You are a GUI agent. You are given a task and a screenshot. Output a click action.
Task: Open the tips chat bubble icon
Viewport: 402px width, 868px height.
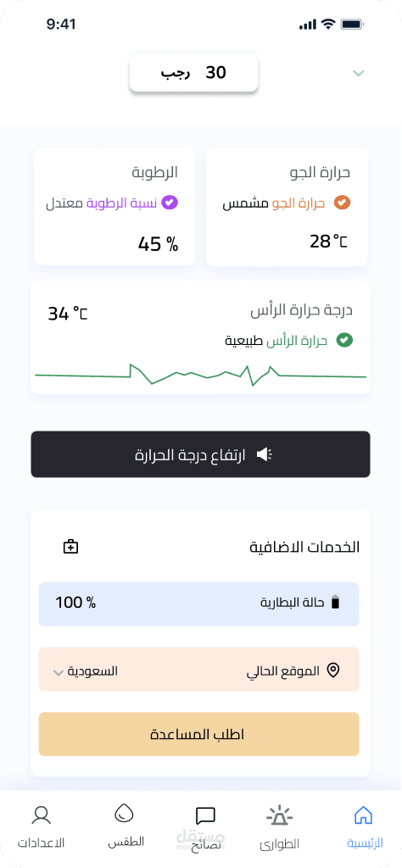pos(205,816)
